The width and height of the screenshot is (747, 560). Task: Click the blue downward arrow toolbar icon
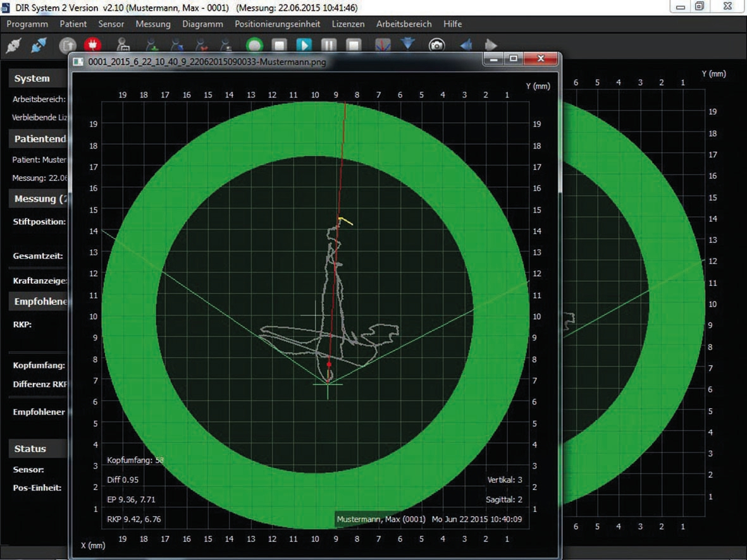(x=408, y=44)
